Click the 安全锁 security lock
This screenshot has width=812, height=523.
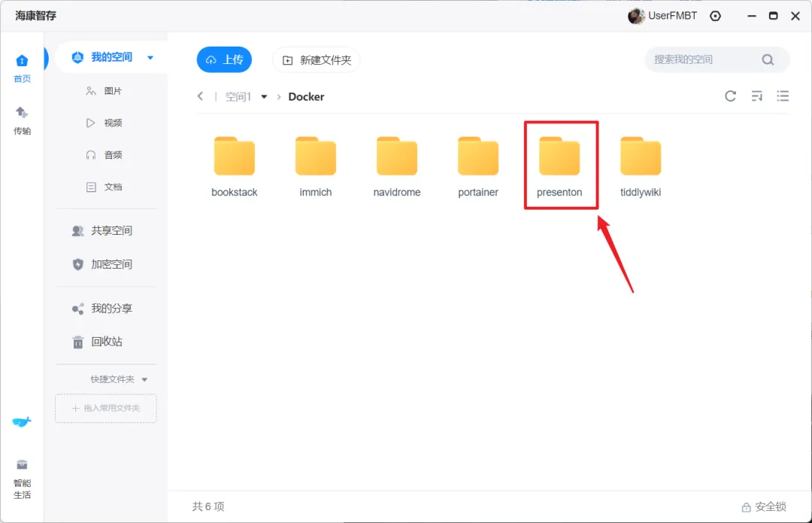pos(764,507)
